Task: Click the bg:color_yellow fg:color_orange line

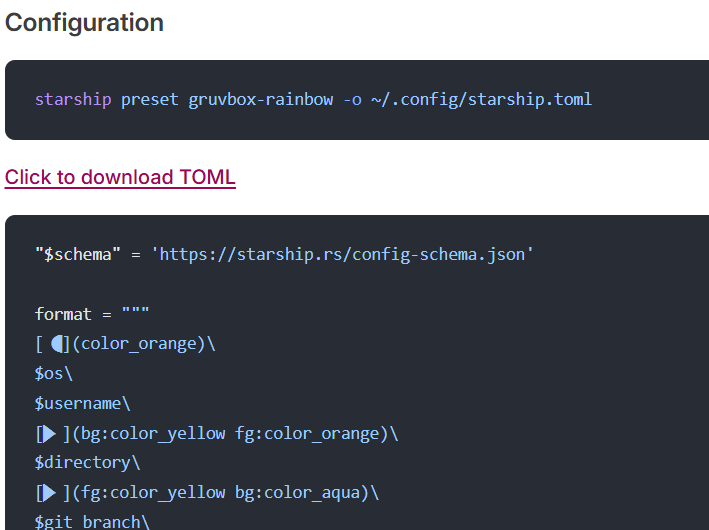Action: (x=217, y=433)
